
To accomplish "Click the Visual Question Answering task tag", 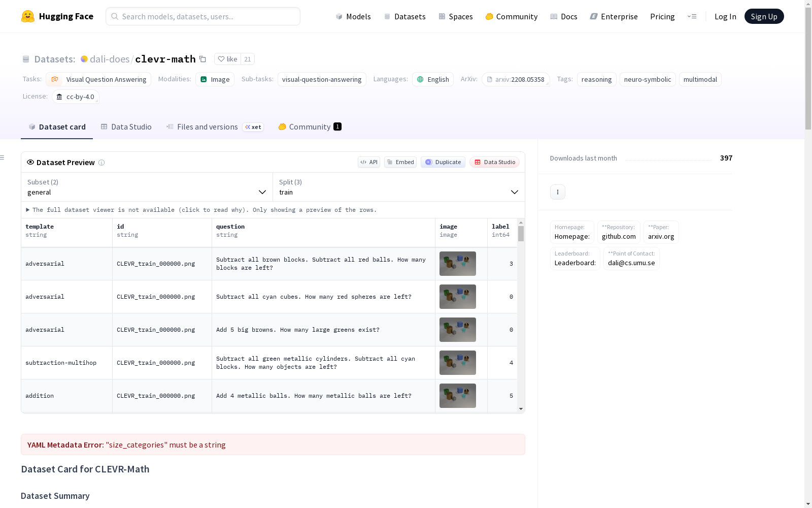I will point(98,79).
